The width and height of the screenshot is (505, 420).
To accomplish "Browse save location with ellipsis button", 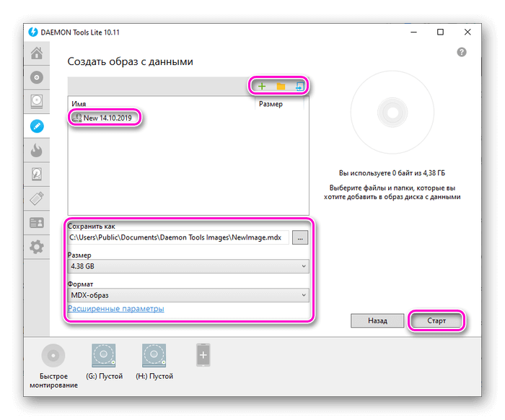I will [300, 237].
